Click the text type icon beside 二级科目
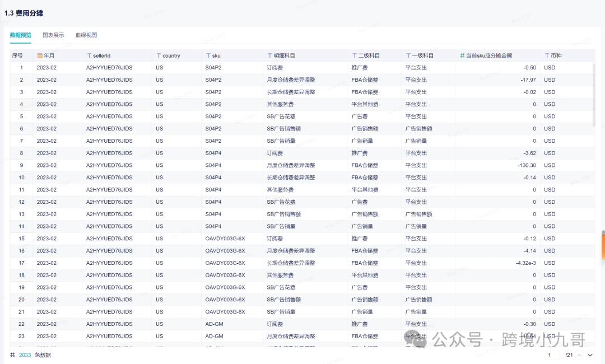The width and height of the screenshot is (605, 364). coord(354,56)
